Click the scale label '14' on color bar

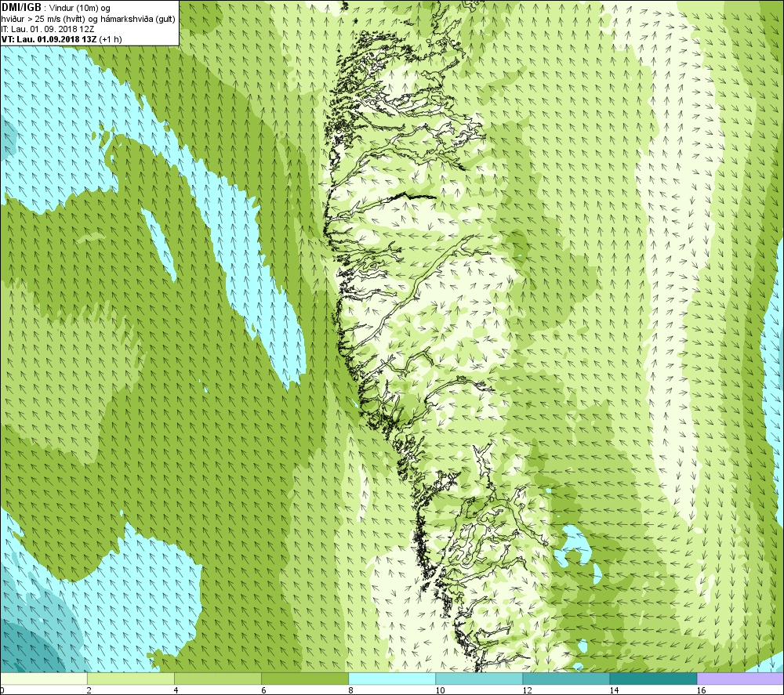pos(614,690)
